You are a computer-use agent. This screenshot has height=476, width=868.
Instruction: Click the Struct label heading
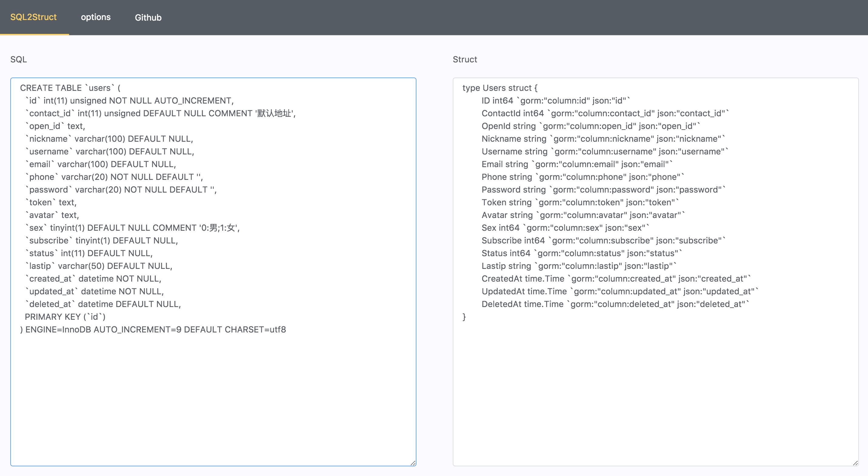tap(465, 60)
